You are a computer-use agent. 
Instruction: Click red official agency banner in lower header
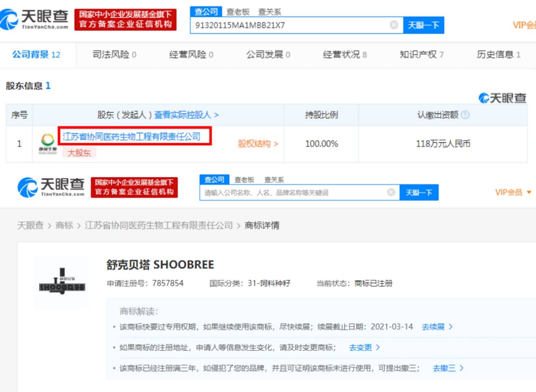(x=134, y=187)
